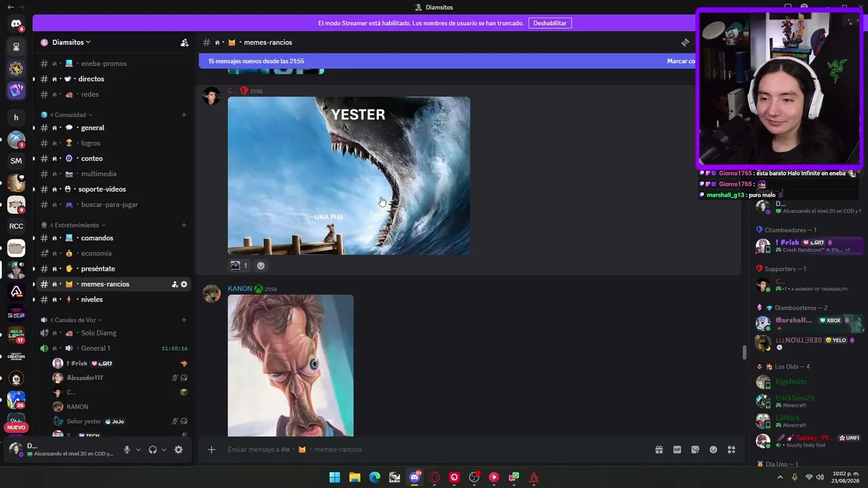Click the Discord taskbar icon
Viewport: 868px width, 488px height.
pos(414,477)
